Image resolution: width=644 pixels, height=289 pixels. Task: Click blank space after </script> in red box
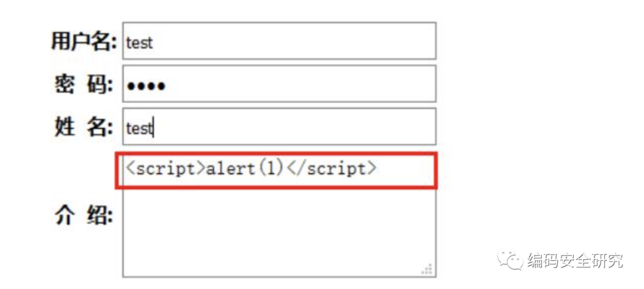(x=404, y=170)
